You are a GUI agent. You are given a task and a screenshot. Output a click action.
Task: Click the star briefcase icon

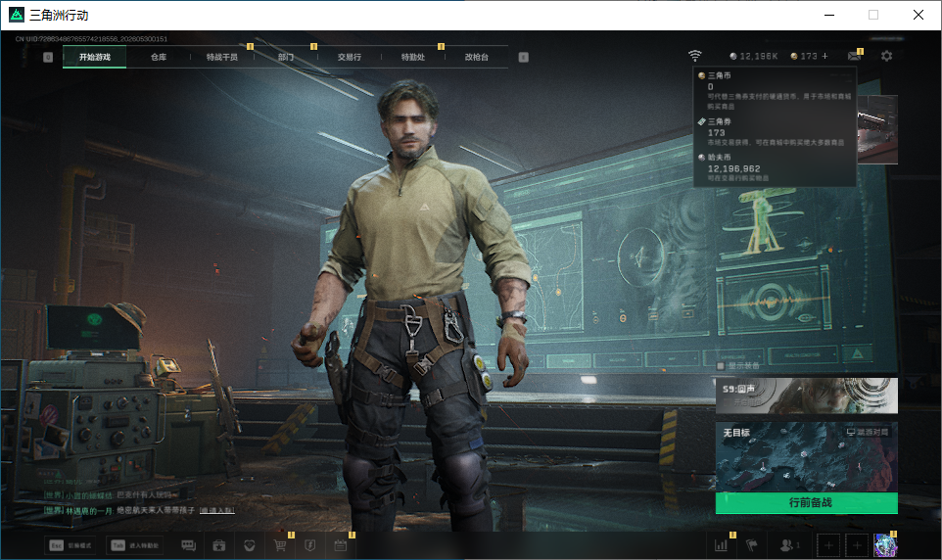[219, 545]
